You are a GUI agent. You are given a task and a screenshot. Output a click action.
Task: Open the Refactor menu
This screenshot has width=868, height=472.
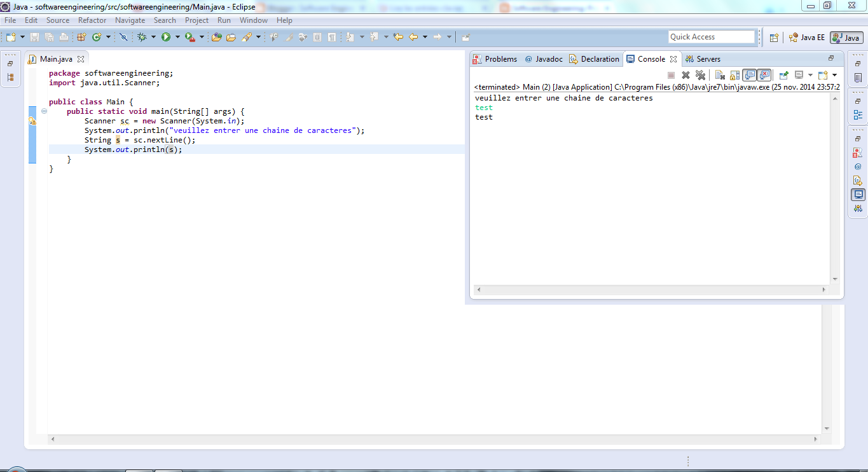coord(92,20)
